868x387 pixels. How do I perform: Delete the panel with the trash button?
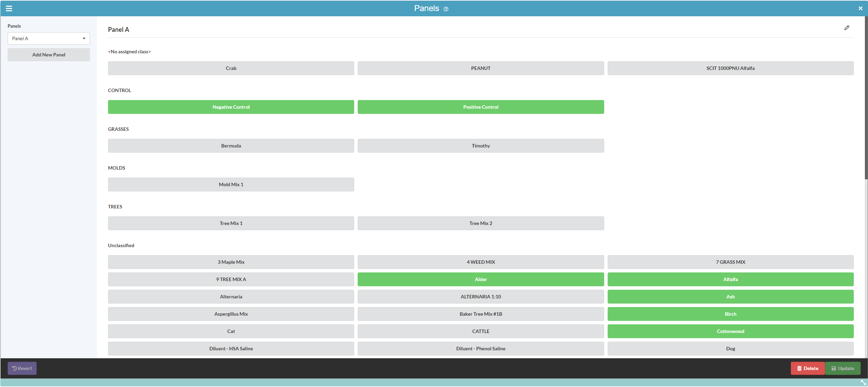pyautogui.click(x=807, y=368)
